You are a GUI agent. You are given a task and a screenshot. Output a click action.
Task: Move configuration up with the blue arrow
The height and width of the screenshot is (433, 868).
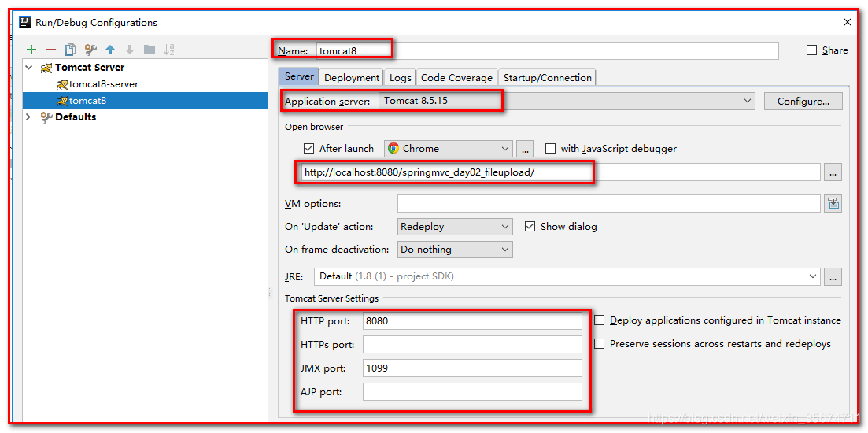point(110,50)
